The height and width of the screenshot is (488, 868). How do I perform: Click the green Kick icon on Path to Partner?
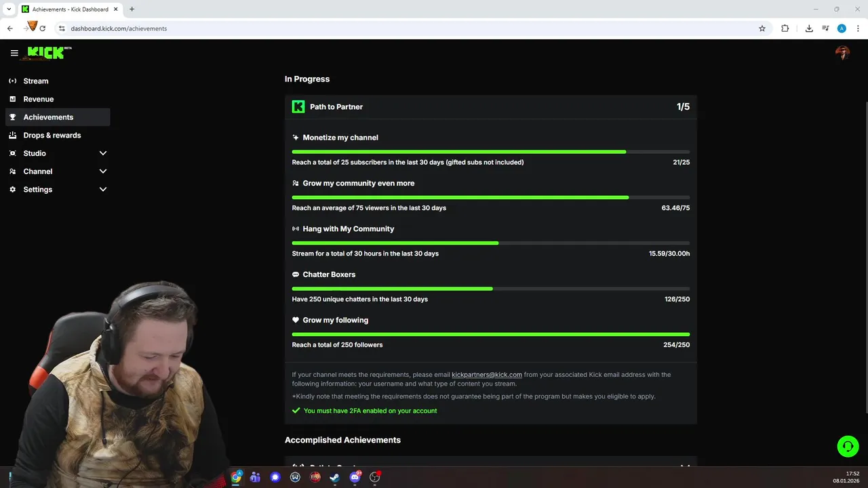(x=298, y=106)
